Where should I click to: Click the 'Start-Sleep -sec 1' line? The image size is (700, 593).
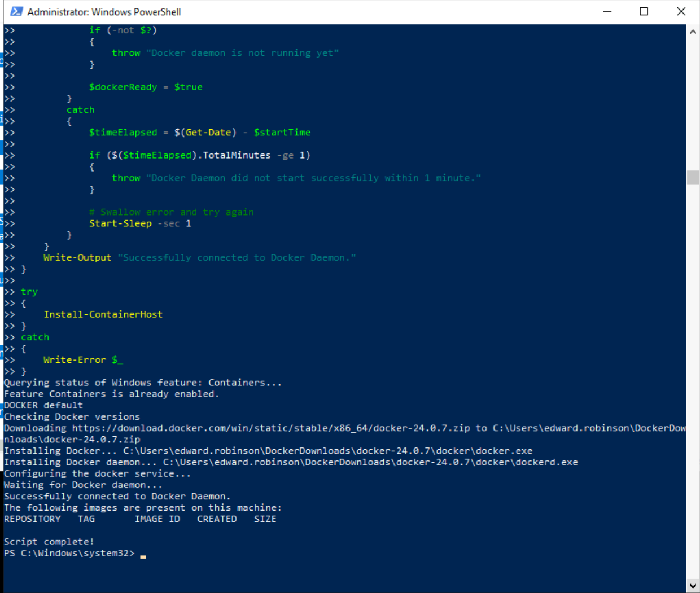tap(140, 224)
